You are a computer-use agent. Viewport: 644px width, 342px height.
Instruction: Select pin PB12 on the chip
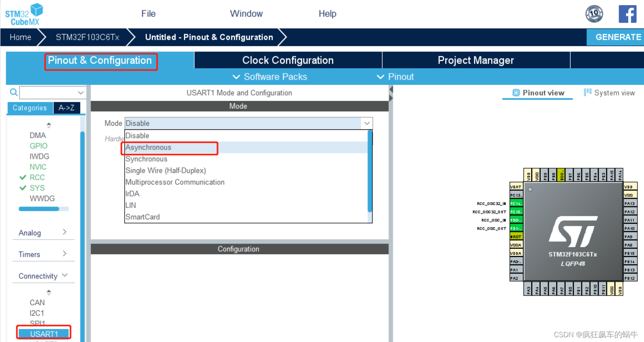[630, 278]
